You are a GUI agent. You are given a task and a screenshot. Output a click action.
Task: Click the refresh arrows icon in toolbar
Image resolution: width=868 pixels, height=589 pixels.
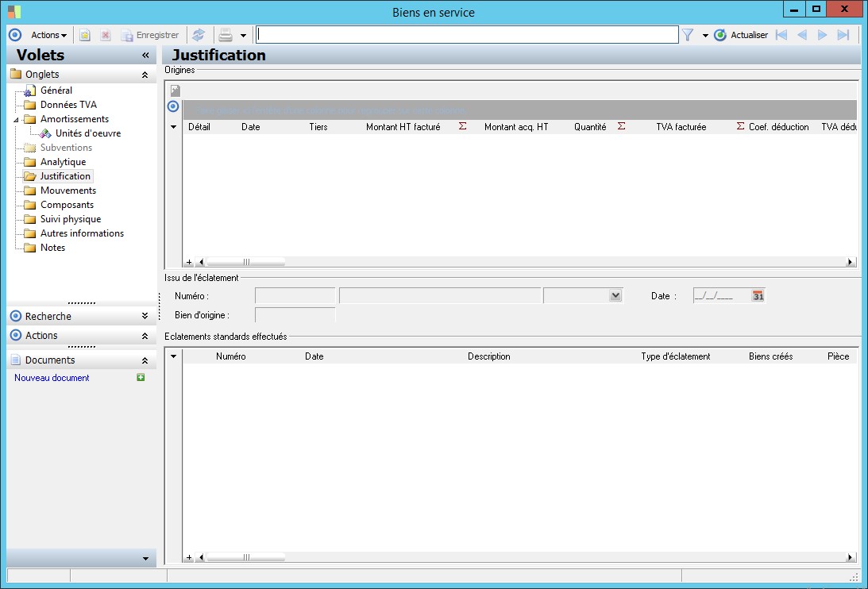[199, 35]
